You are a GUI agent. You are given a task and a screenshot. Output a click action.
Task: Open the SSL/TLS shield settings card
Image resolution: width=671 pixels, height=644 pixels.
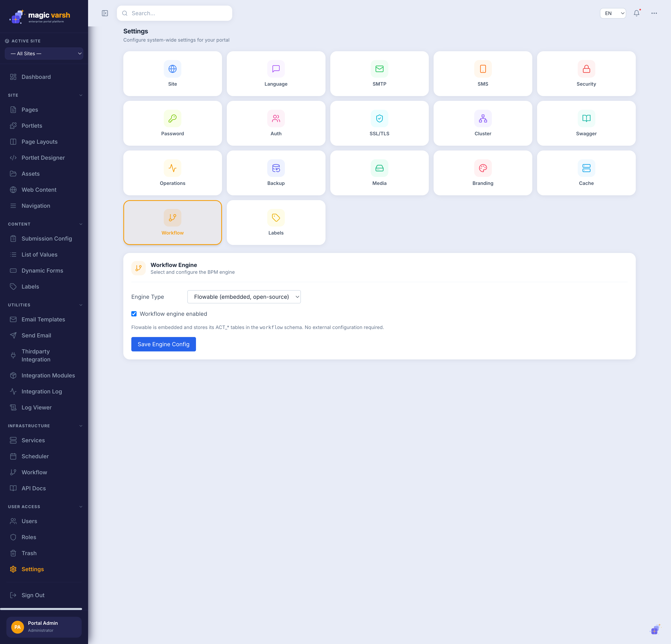point(379,123)
